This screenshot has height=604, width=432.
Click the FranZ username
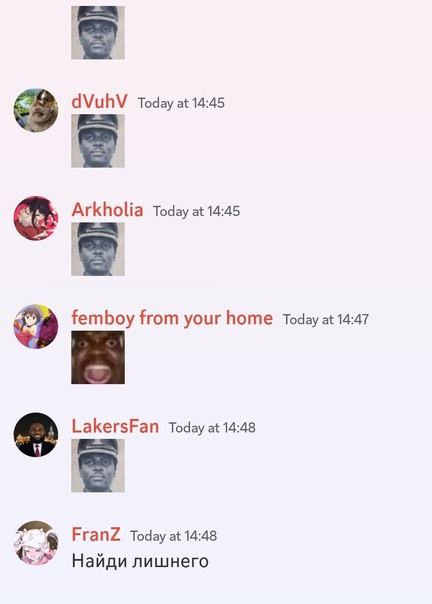[96, 535]
